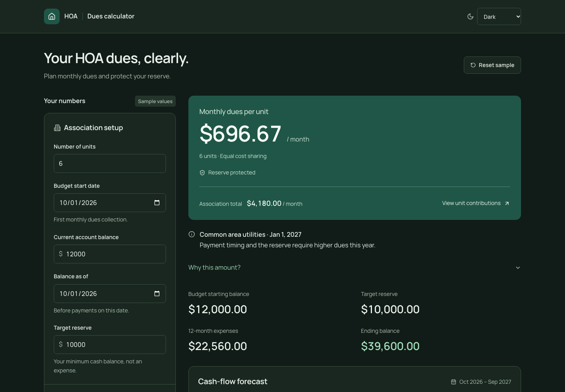The image size is (565, 392).
Task: Click the Sample values badge
Action: 155,101
